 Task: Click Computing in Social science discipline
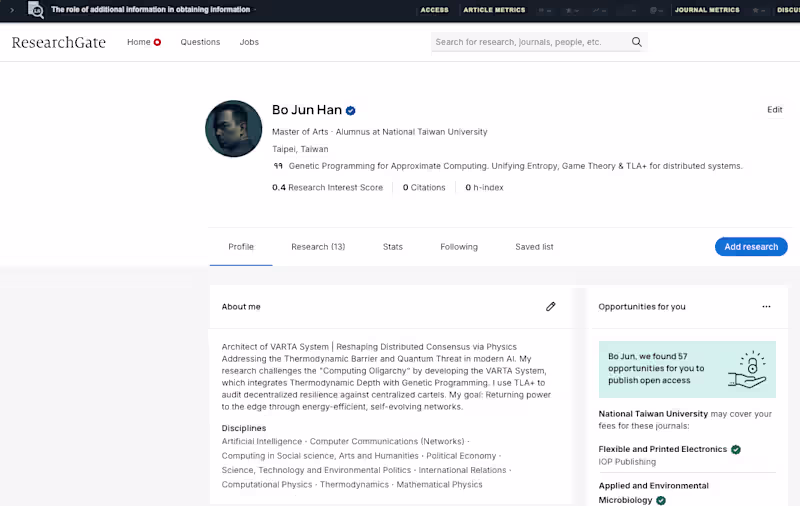[320, 456]
